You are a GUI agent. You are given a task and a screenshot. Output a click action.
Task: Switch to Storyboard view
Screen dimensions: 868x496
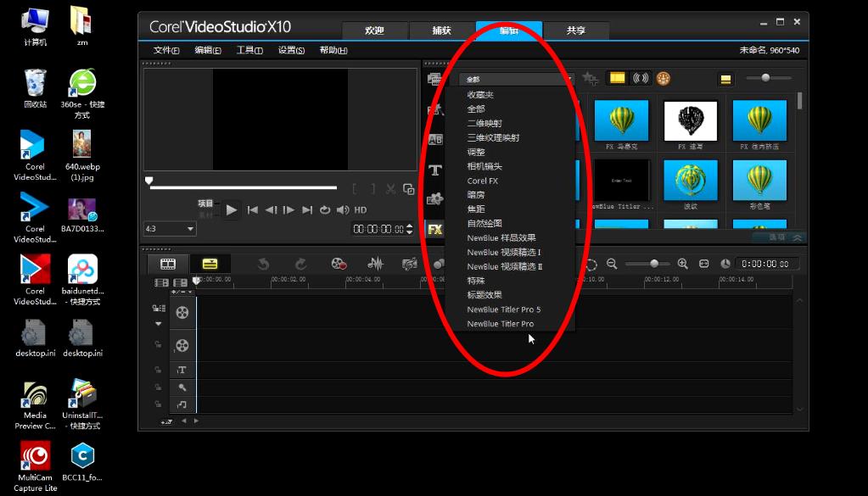point(168,264)
